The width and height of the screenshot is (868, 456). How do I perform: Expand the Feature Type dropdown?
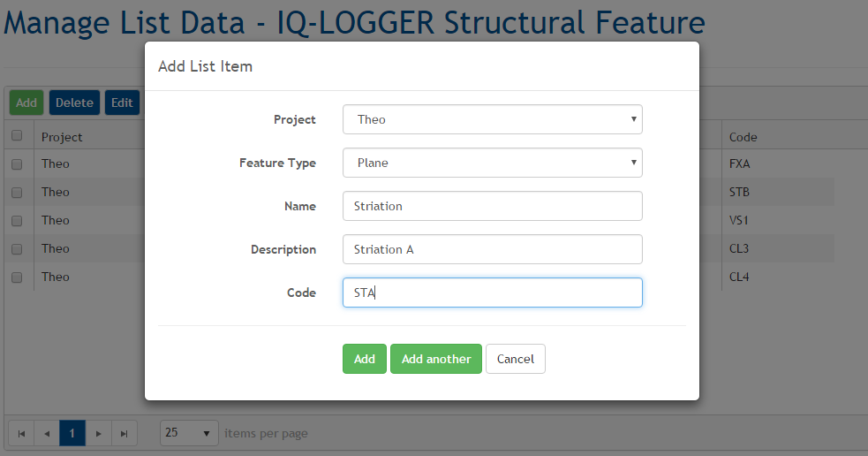(492, 163)
